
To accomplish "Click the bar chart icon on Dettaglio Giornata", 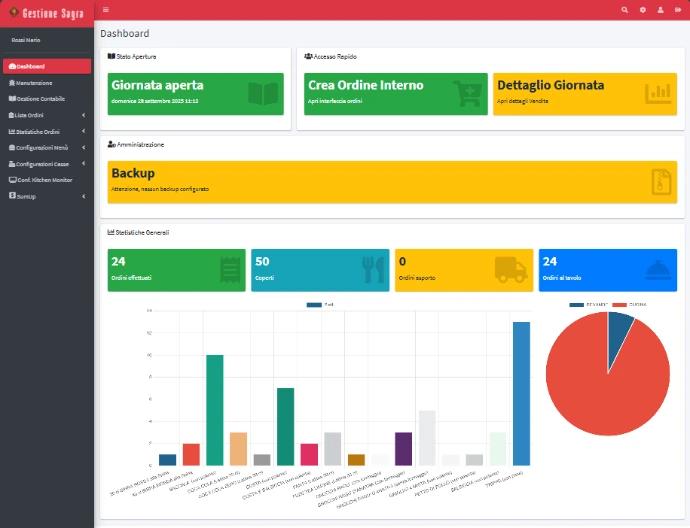I will [659, 94].
